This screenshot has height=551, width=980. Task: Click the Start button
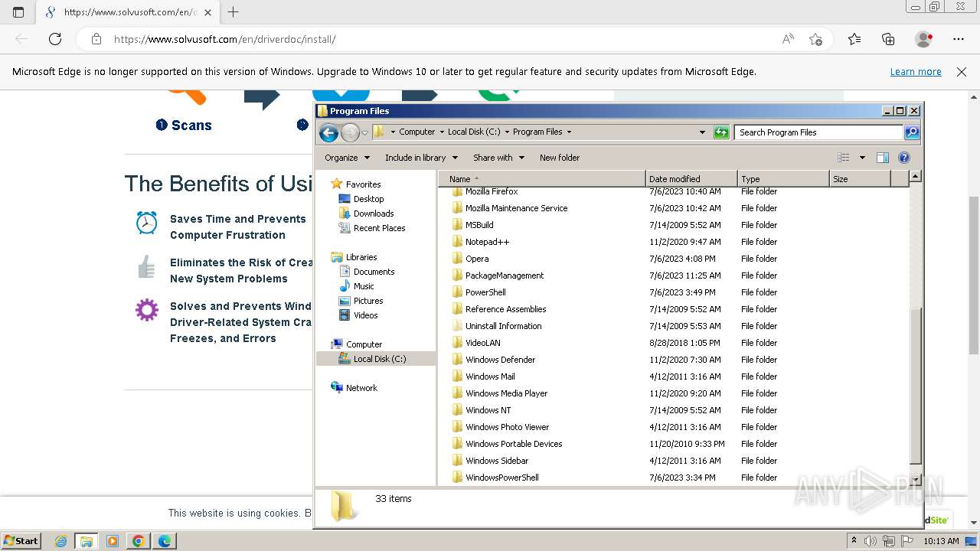(x=21, y=541)
